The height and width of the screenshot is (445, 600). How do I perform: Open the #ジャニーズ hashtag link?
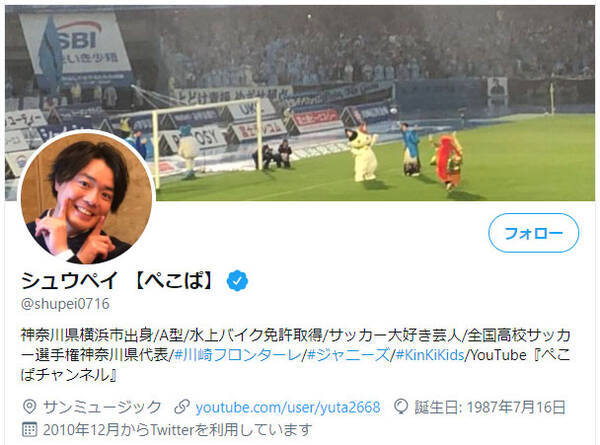(x=348, y=355)
